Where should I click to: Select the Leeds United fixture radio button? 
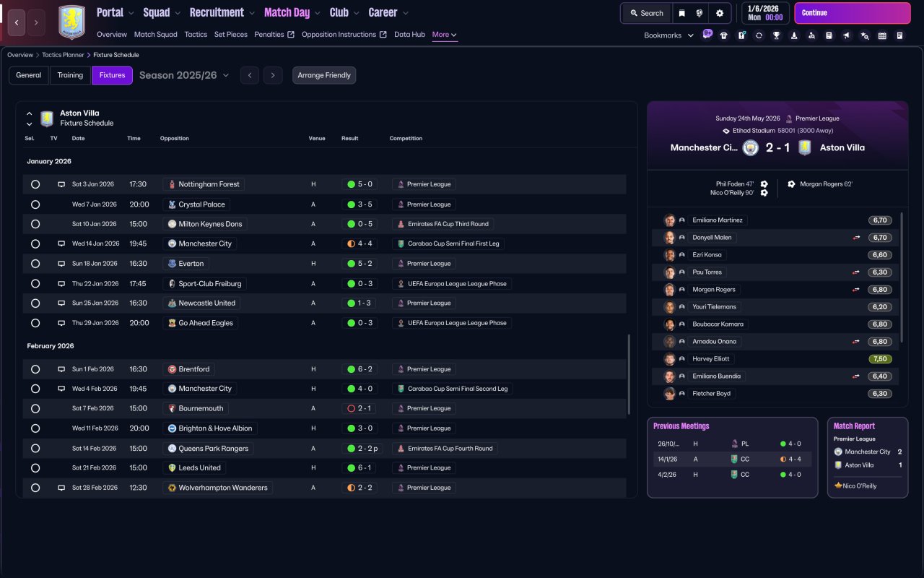pyautogui.click(x=35, y=468)
